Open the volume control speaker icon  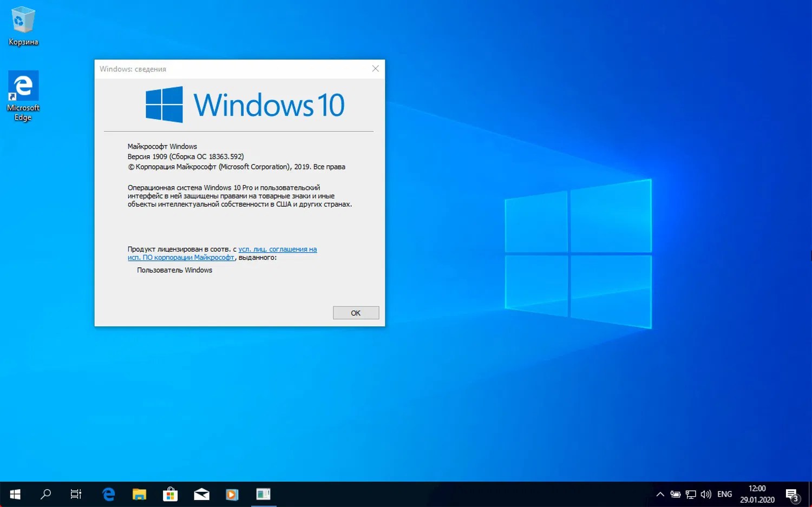tap(706, 494)
